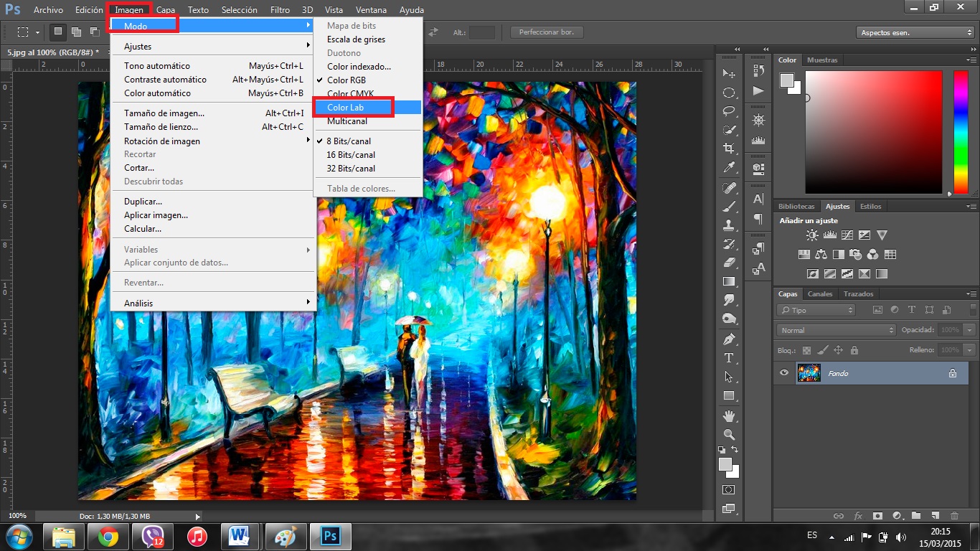Select the Pen tool
Screen dimensions: 980x551
729,339
